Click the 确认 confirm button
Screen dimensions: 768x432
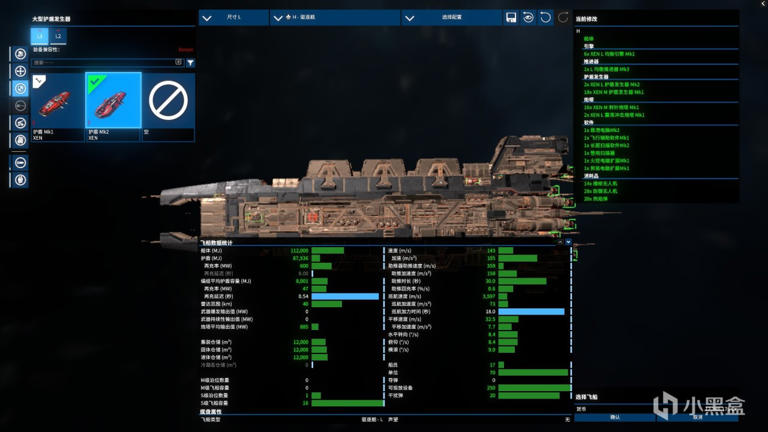(x=614, y=417)
